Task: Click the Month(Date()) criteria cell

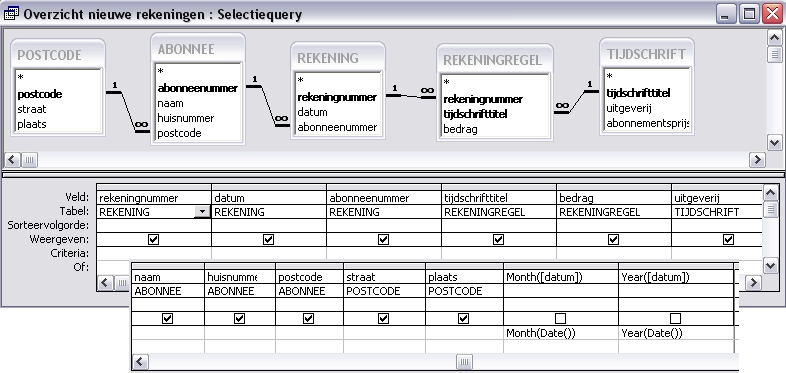Action: [x=560, y=333]
